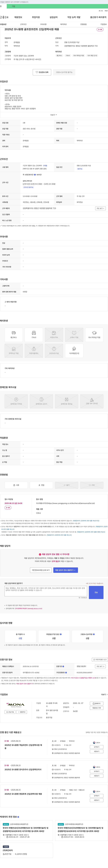This screenshot has height=868, width=108.
Task: Select the 서류 screening method box
Action: pyautogui.click(x=16, y=485)
